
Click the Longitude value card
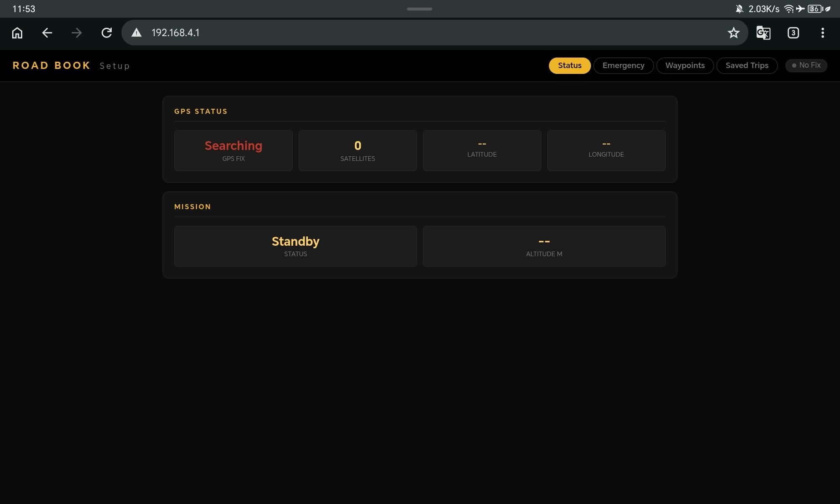pyautogui.click(x=606, y=150)
